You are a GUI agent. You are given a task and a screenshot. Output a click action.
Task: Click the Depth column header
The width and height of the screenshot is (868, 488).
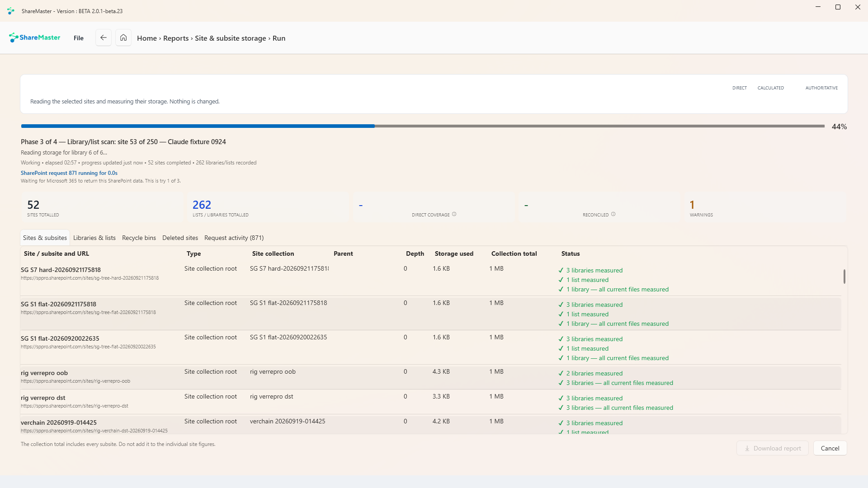click(415, 253)
